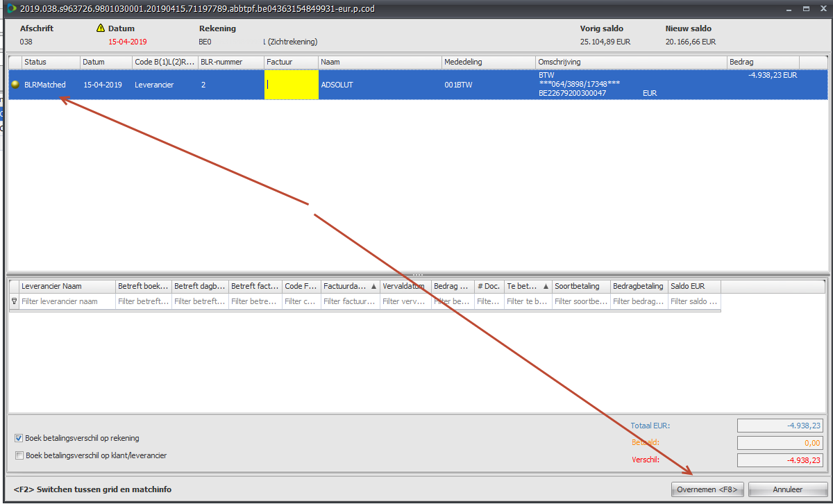Click sort arrow on Factuurdatum column
The width and height of the screenshot is (833, 504).
374,286
